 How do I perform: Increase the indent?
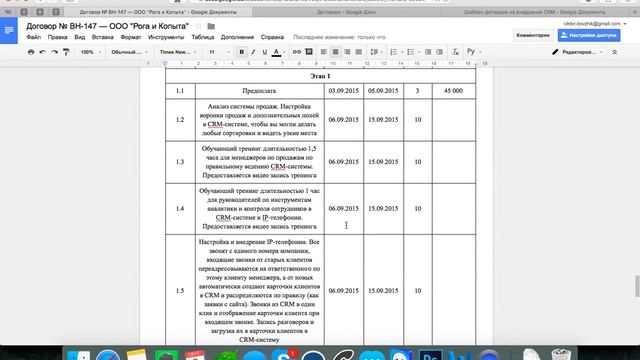pos(440,52)
